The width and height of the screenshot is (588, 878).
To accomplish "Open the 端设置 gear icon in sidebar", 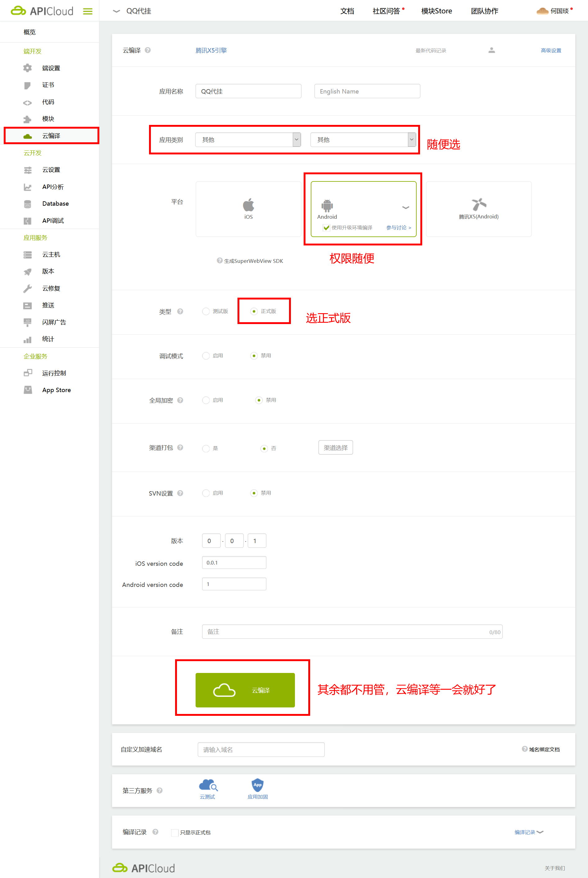I will (27, 68).
